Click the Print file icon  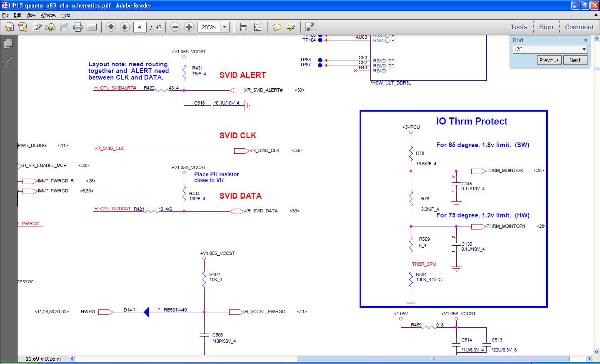pos(78,27)
